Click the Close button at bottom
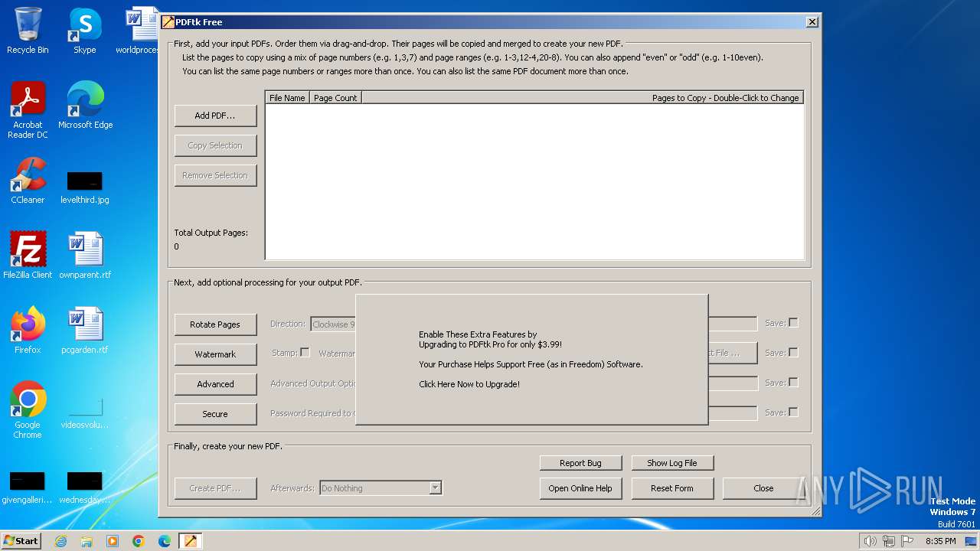The width and height of the screenshot is (980, 551). pos(763,488)
